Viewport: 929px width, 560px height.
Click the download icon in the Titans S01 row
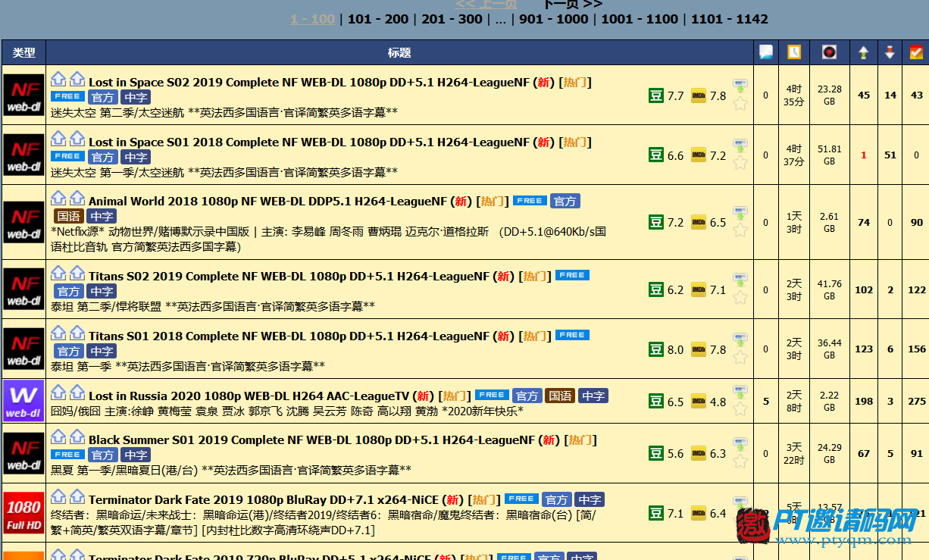[740, 340]
